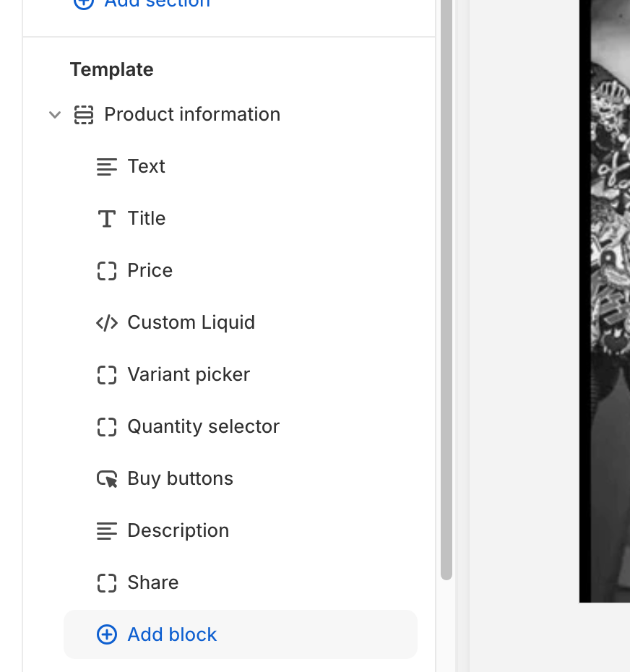Click the icon next to Variant picker
Screen dimensions: 630x672
(x=106, y=374)
